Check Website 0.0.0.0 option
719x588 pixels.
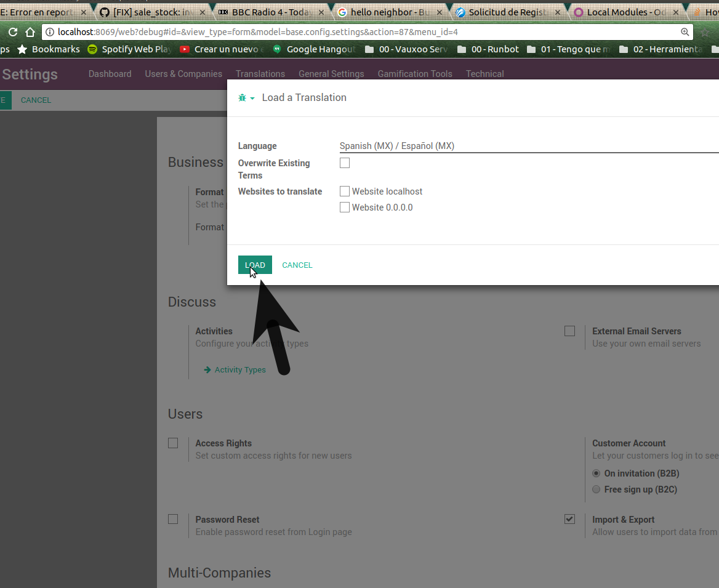point(345,207)
